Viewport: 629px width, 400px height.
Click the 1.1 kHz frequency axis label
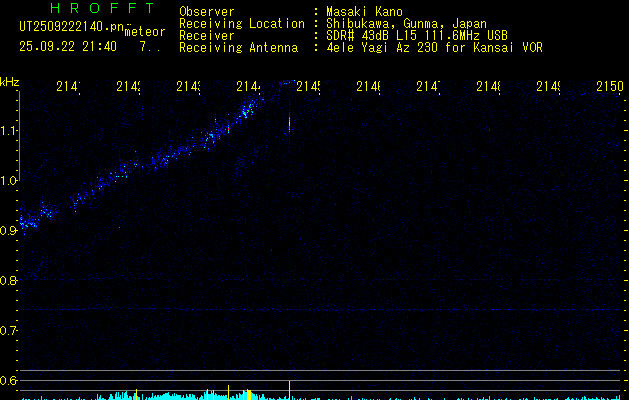tap(9, 130)
